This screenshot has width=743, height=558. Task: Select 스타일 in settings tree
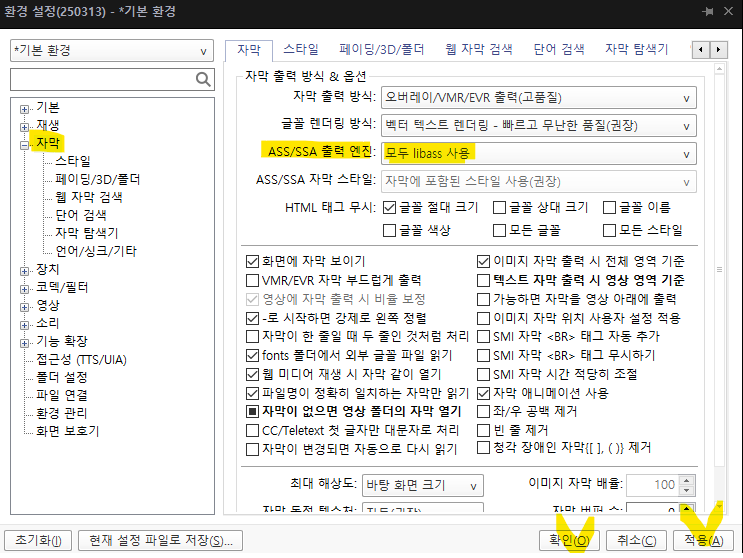tap(72, 161)
